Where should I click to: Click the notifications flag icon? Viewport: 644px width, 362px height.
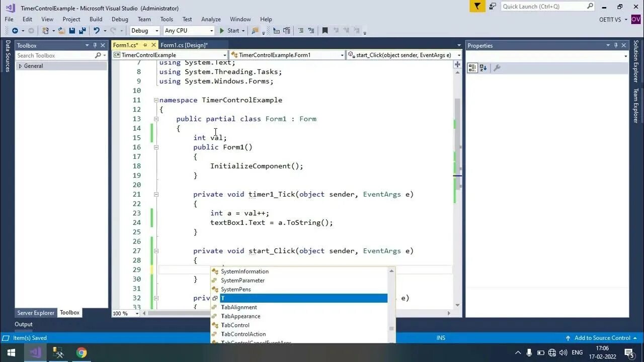(477, 6)
